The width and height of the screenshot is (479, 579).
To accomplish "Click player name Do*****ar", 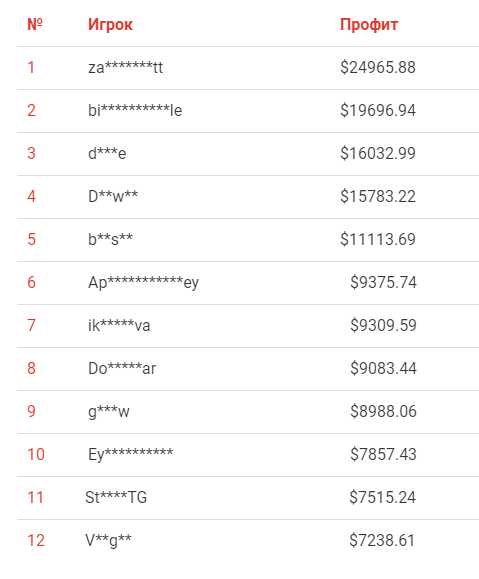I will tap(122, 369).
